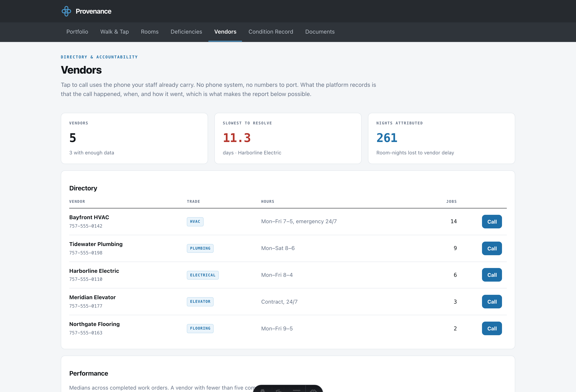Select the Vendors tab
576x392 pixels.
point(225,32)
